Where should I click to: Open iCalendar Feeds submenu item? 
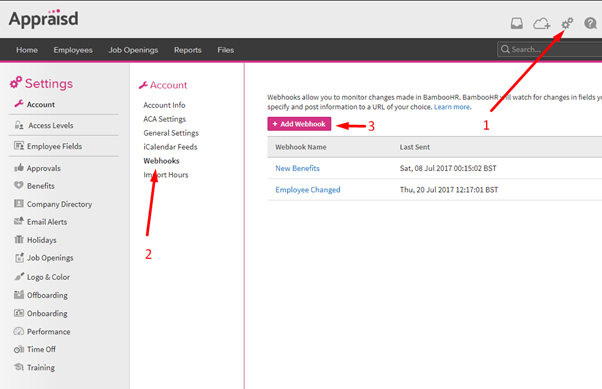coord(170,147)
